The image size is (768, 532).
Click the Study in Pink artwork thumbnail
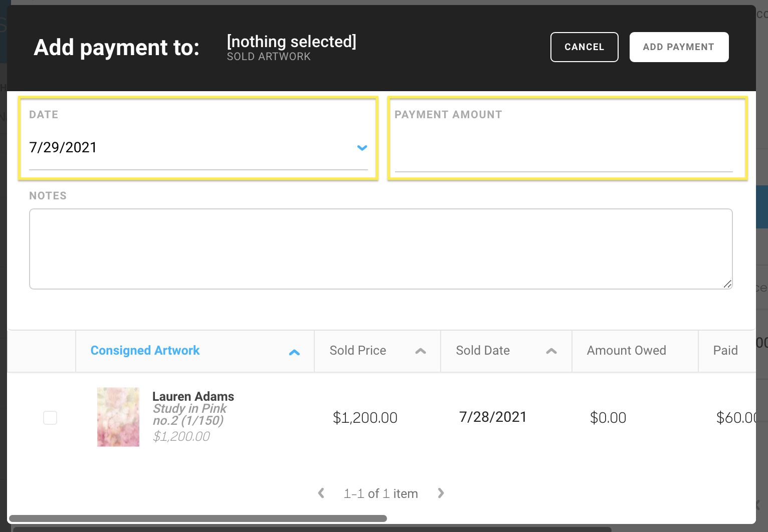(118, 417)
